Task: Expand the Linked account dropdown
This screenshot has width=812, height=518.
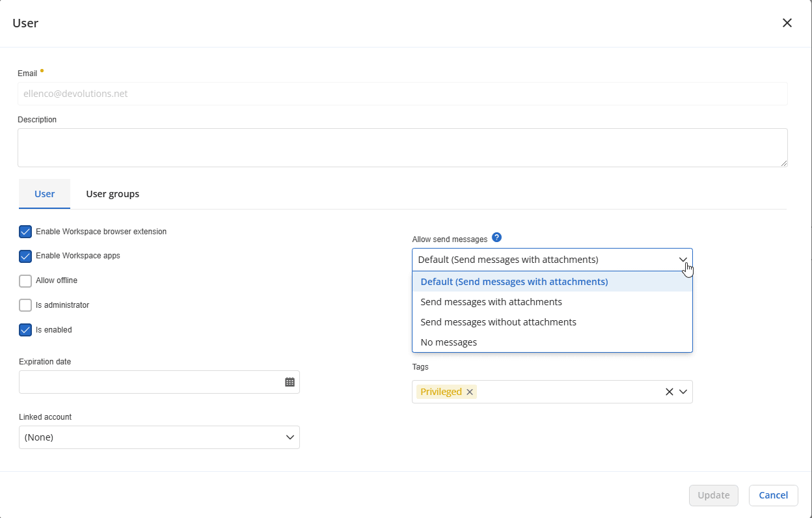Action: coord(290,437)
